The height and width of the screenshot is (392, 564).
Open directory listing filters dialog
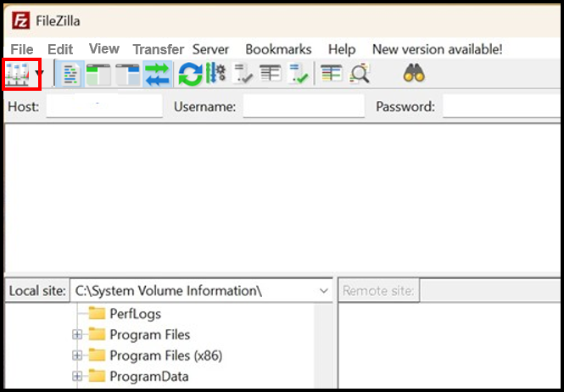(332, 73)
